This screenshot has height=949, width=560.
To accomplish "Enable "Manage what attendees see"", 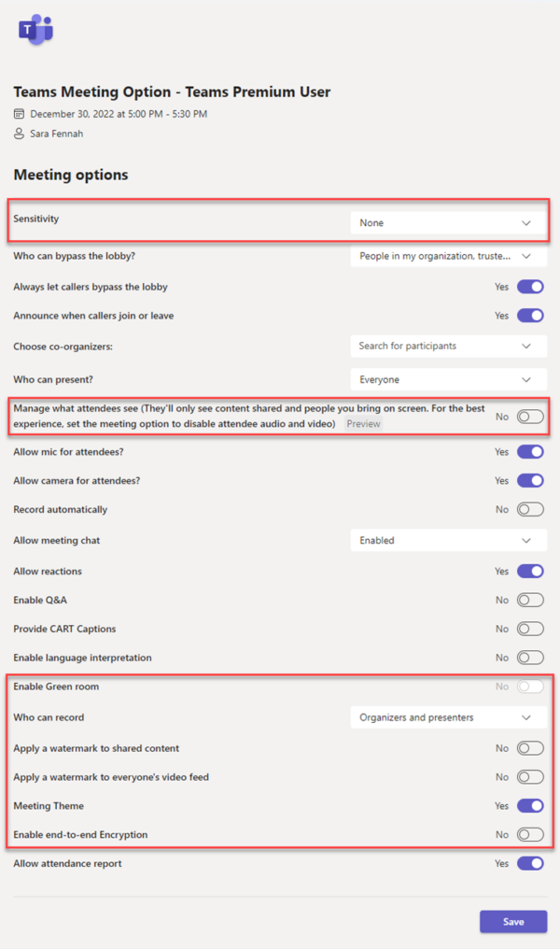I will [530, 417].
